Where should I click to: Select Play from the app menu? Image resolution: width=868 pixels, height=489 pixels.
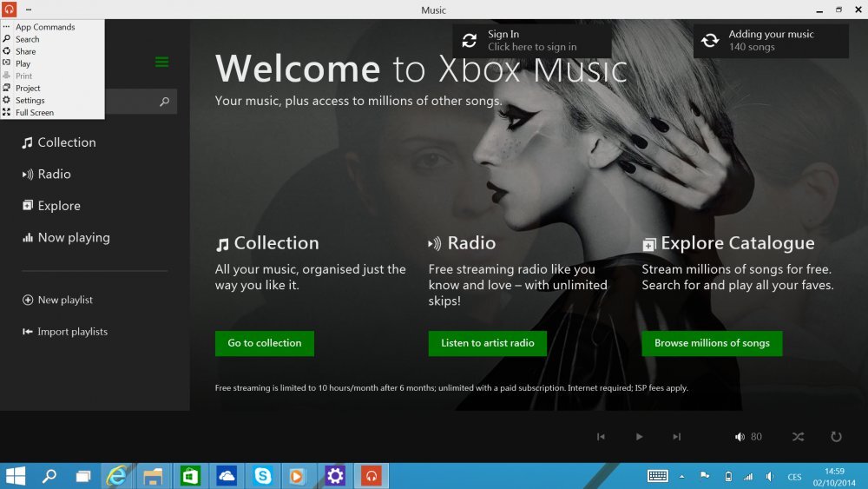[23, 63]
